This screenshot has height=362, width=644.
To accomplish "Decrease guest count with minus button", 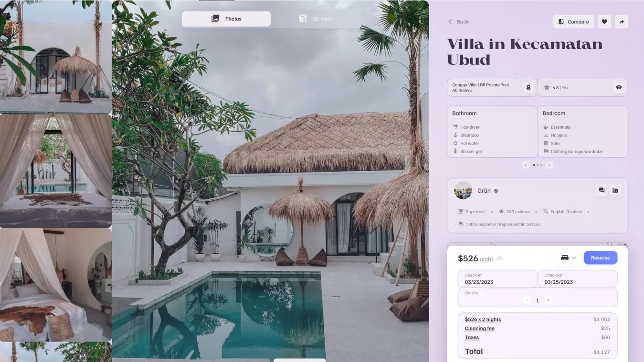I will coord(527,300).
